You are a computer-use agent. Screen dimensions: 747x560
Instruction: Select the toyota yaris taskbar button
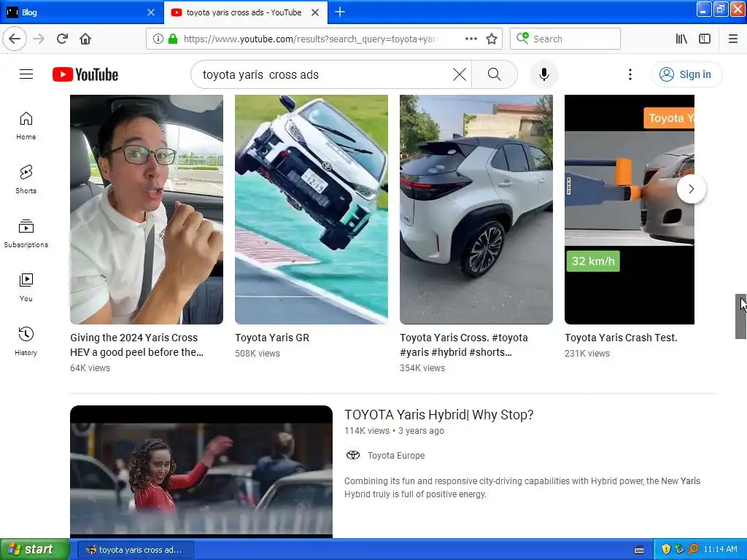135,550
